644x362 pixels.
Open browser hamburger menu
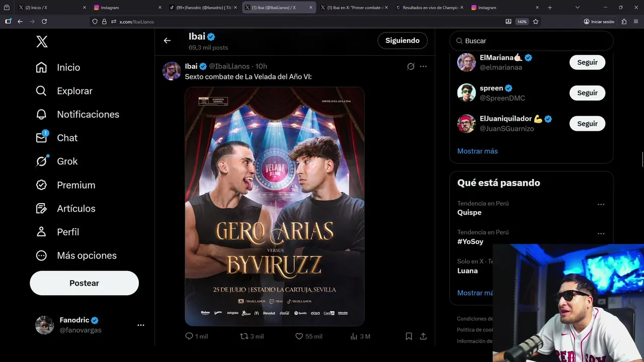(x=636, y=22)
